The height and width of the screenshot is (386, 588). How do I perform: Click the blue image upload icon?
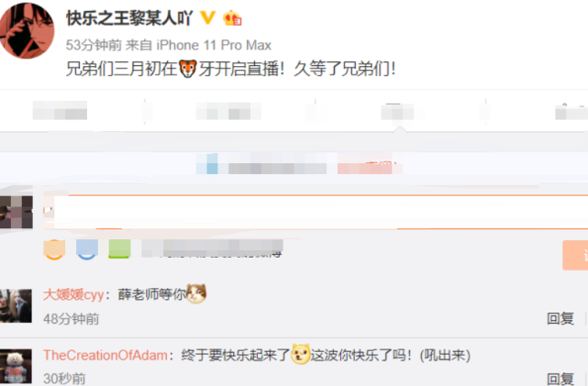pos(87,249)
